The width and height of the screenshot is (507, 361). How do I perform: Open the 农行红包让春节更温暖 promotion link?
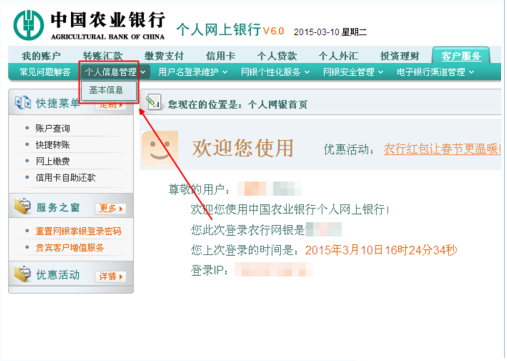coord(442,149)
